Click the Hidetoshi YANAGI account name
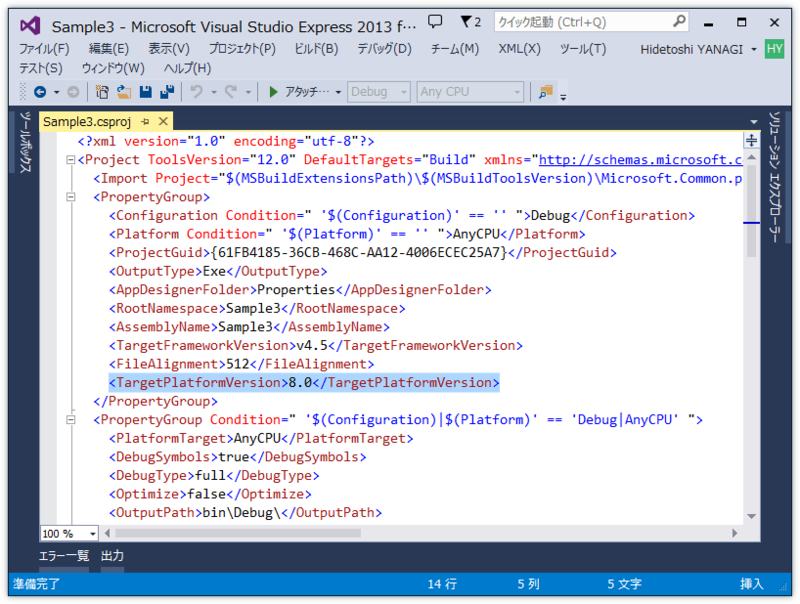 pyautogui.click(x=691, y=49)
